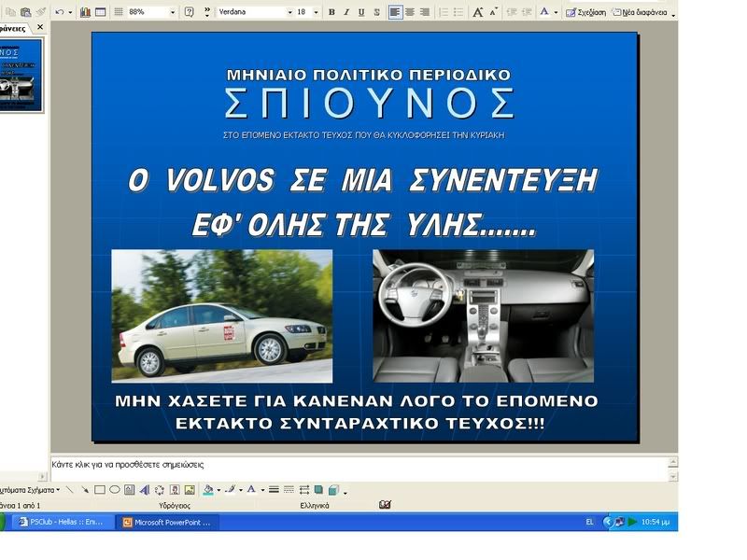Click the notes pane scroll up arrow
The image size is (747, 560).
[673, 461]
